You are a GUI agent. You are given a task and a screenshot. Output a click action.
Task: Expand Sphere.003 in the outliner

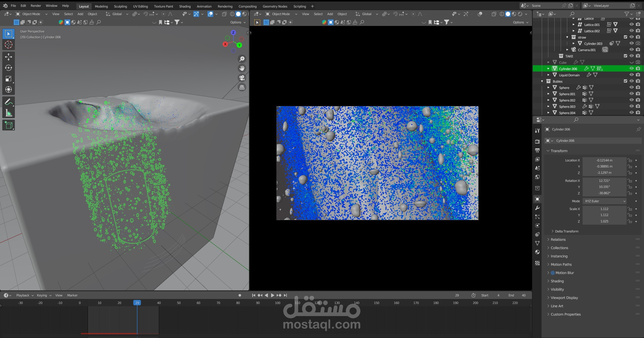coord(548,106)
